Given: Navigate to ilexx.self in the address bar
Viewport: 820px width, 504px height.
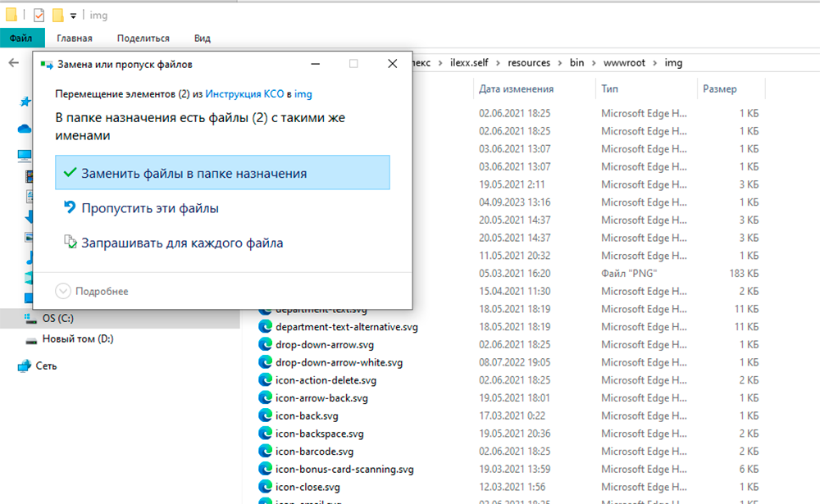Looking at the screenshot, I should 469,63.
